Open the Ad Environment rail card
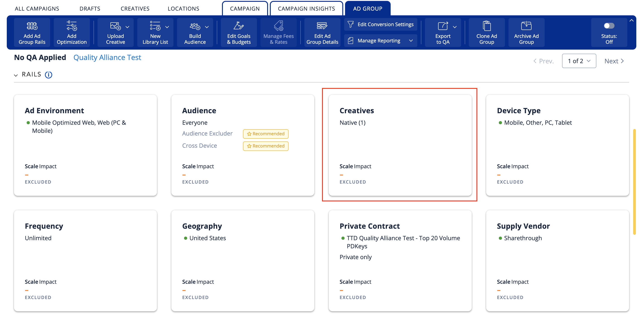 86,145
